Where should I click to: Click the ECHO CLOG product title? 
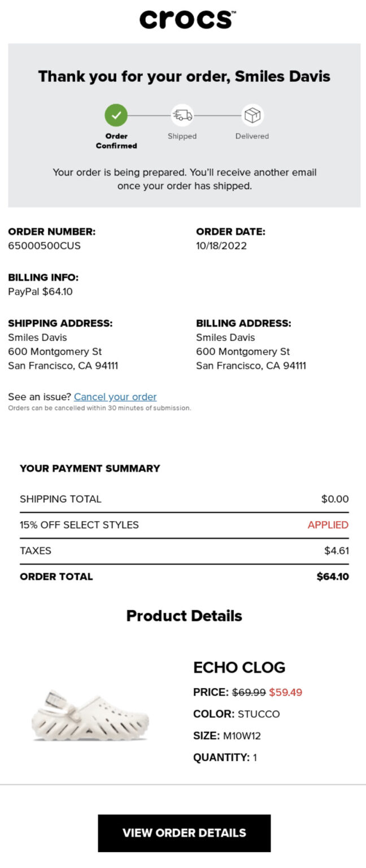click(240, 668)
